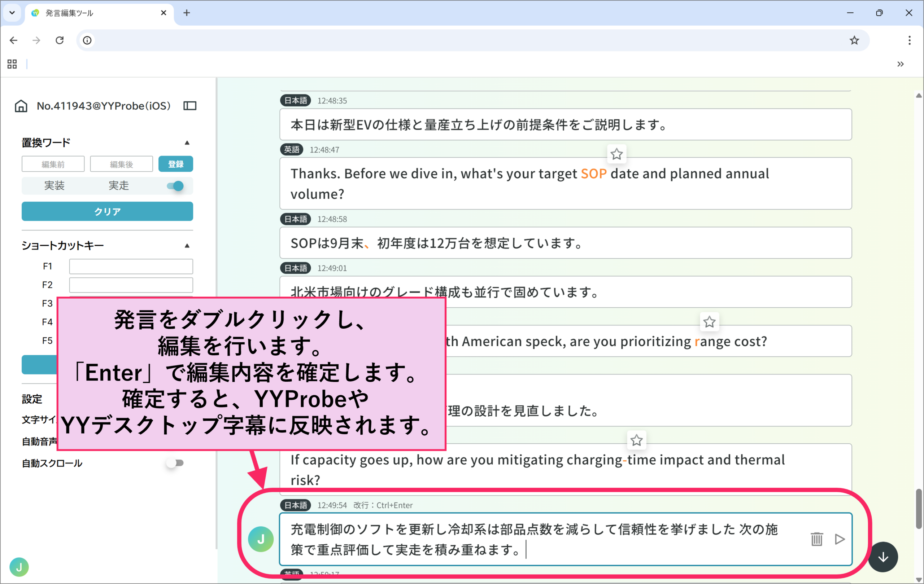This screenshot has height=584, width=924.
Task: Bookmark this page with the star icon
Action: click(854, 40)
